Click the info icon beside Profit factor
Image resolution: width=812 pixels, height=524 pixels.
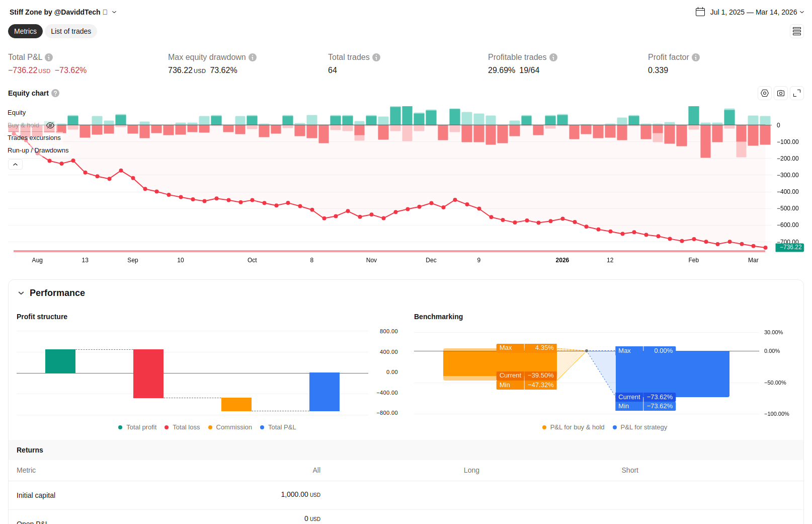(x=696, y=57)
